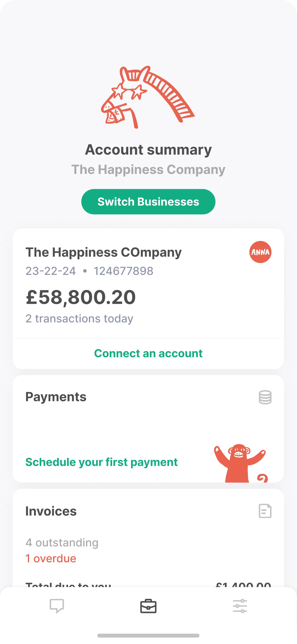Viewport: 297px width, 644px height.
Task: Tap the red monkey illustration
Action: [x=240, y=463]
